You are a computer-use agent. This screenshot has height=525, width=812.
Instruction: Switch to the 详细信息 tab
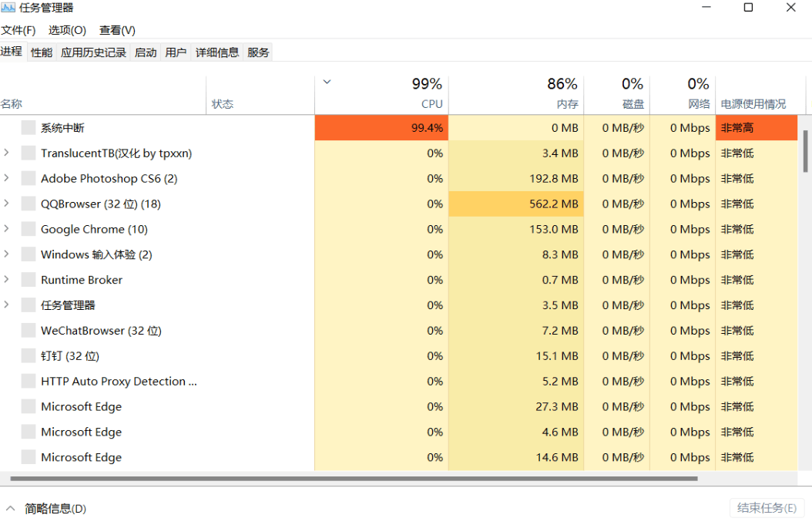(x=217, y=52)
